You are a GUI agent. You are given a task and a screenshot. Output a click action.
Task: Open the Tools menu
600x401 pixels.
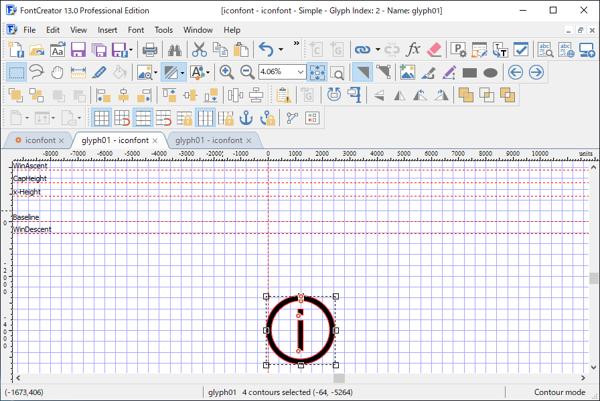click(x=164, y=30)
